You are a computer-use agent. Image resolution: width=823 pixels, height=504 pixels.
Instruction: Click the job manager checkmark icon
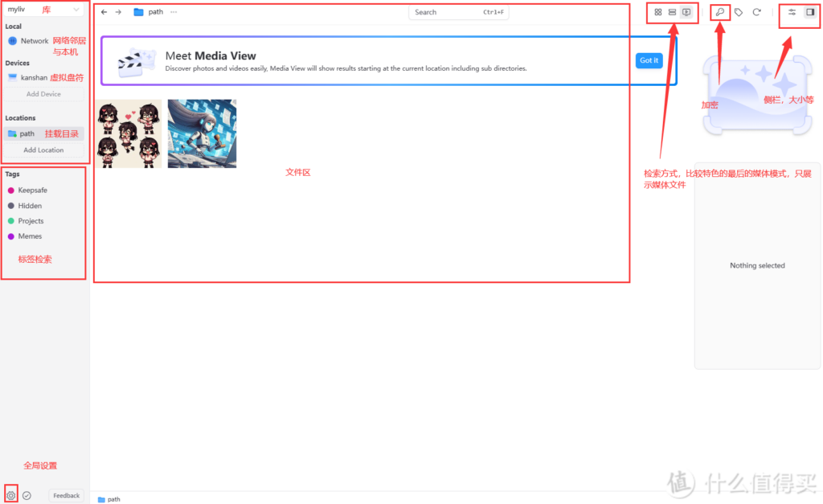[27, 495]
